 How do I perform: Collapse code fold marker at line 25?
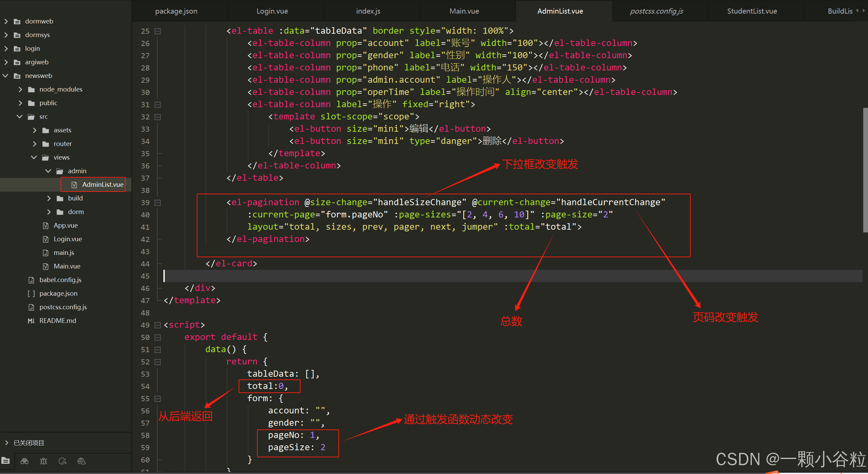[158, 31]
